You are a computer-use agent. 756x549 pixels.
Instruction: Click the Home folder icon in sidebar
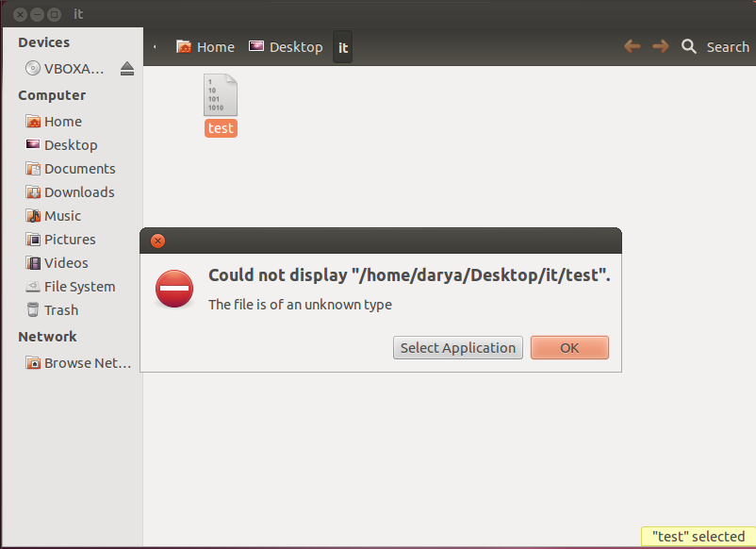click(33, 121)
